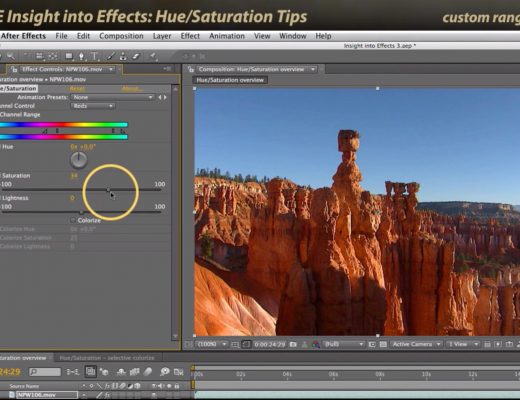Image resolution: width=520 pixels, height=400 pixels.
Task: Click the Hue angle dial
Action: (79, 160)
